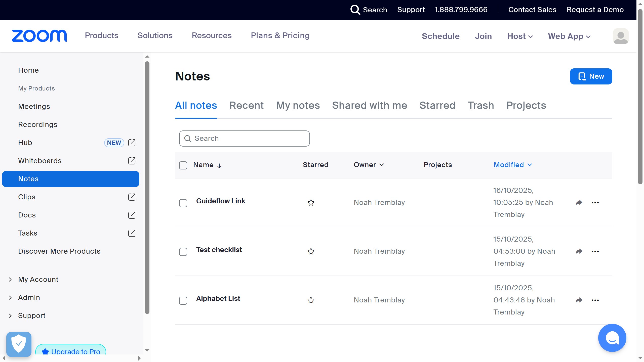
Task: Open Whiteboards external link icon
Action: [132, 161]
